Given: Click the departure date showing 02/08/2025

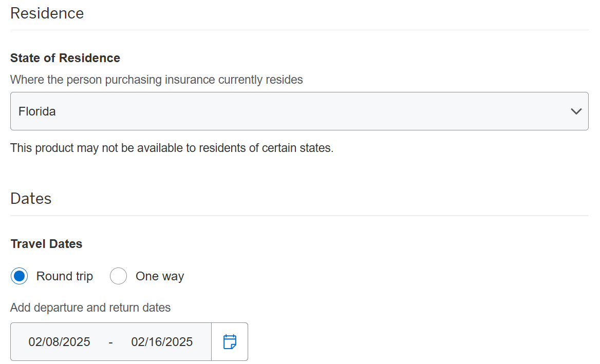Looking at the screenshot, I should click(x=60, y=341).
